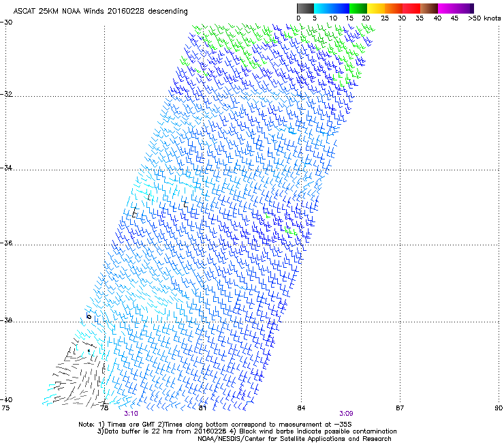Viewport: 504px width, 443px height.
Task: Pick the dark blue 10-15 knots segment
Action: (341, 8)
